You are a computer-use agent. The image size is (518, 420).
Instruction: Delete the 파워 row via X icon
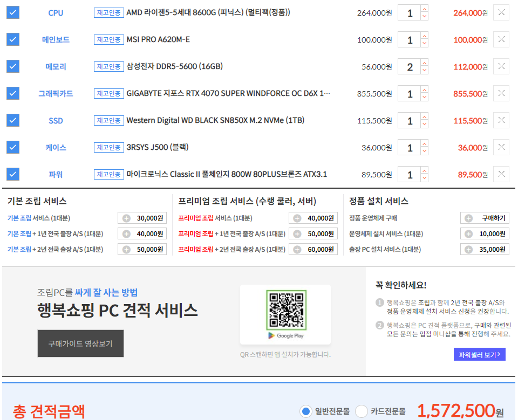(501, 174)
